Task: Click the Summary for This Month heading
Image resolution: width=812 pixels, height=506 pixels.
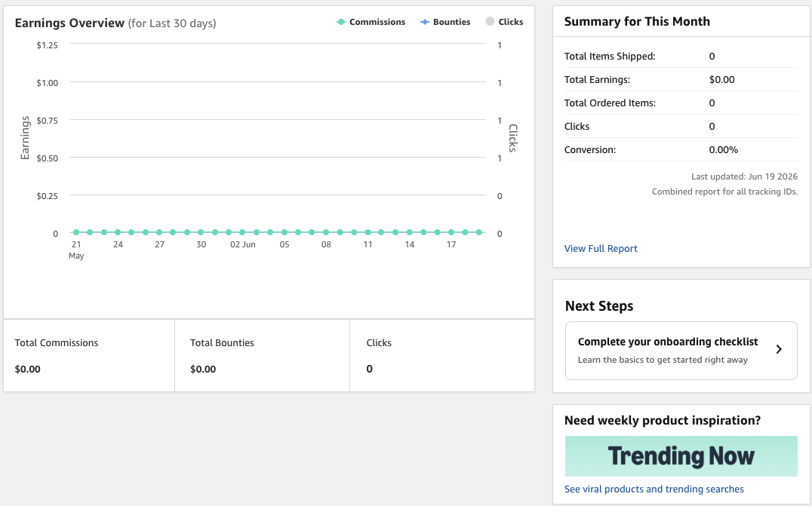Action: pyautogui.click(x=637, y=21)
